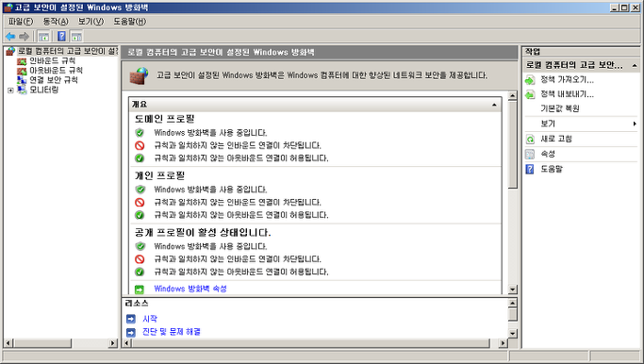
Task: Click the 연결 보안 규칙 node icon
Action: [22, 80]
